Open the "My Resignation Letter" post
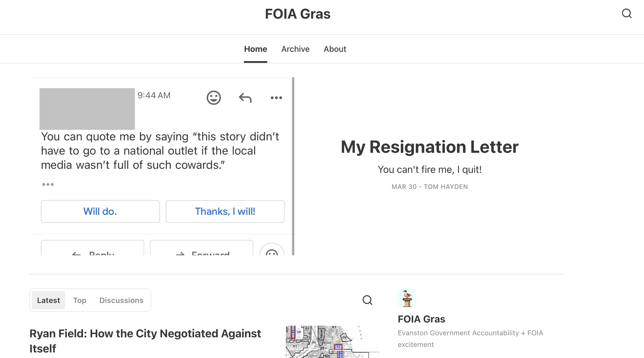The height and width of the screenshot is (358, 644). (430, 147)
